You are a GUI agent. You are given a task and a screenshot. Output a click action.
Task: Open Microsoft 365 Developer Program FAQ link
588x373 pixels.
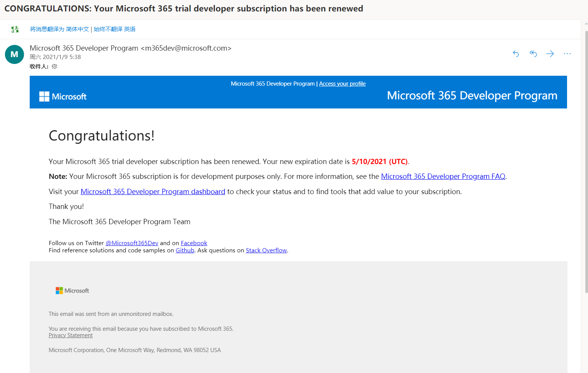443,176
